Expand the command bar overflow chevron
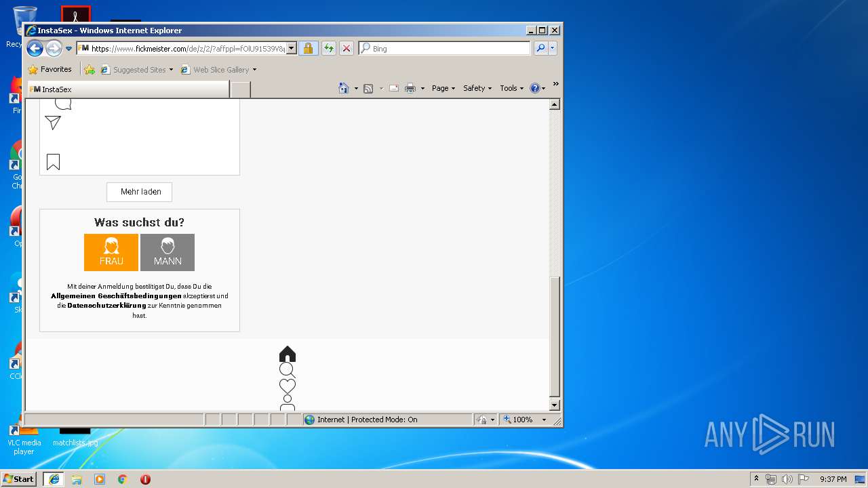The width and height of the screenshot is (868, 488). (555, 84)
